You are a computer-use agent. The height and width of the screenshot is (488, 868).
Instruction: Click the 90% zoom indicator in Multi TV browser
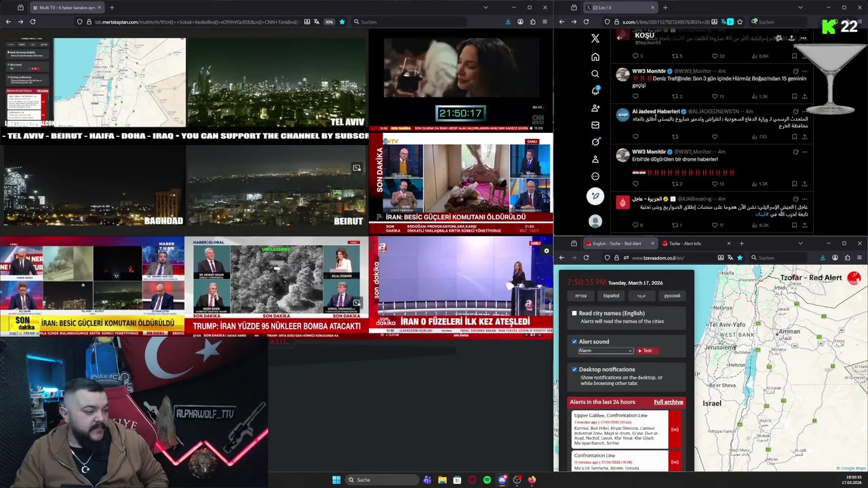329,22
